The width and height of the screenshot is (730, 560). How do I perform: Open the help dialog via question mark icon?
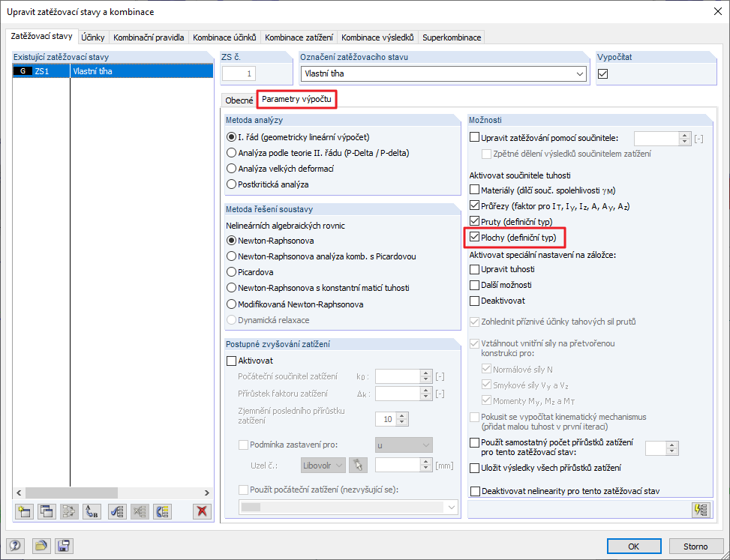(15, 547)
